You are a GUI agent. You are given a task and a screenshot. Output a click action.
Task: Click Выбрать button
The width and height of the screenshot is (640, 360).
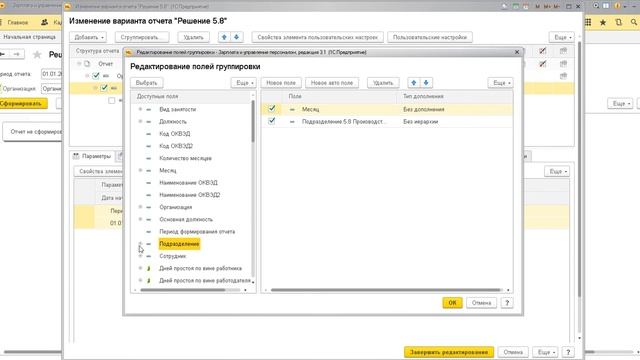click(146, 83)
